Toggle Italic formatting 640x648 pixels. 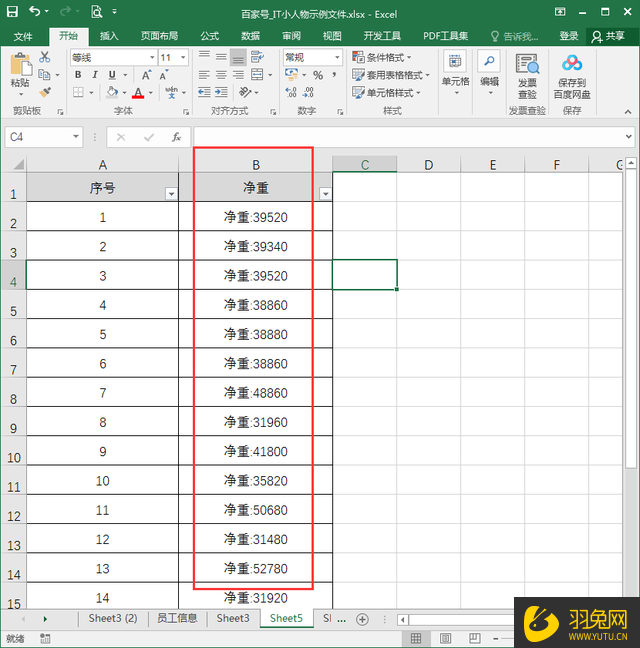[x=95, y=75]
